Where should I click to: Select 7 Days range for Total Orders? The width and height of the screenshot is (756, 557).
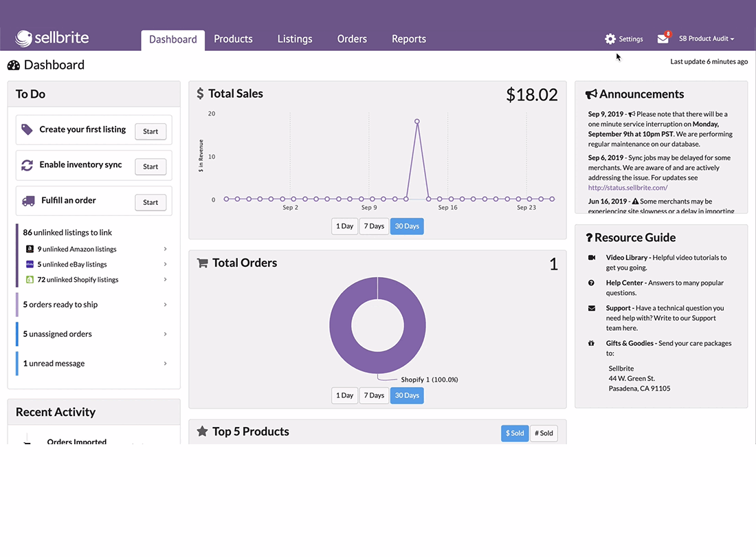pos(374,395)
